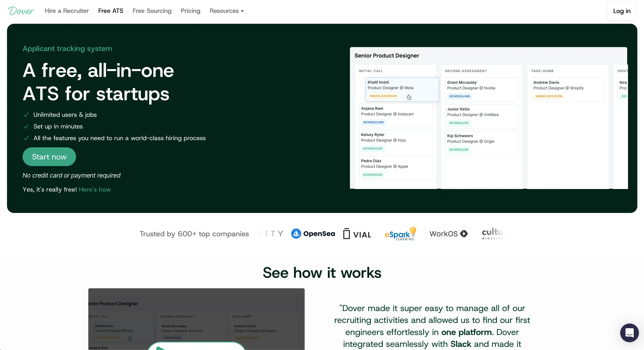
Task: Click the OpenSea logo
Action: click(313, 234)
